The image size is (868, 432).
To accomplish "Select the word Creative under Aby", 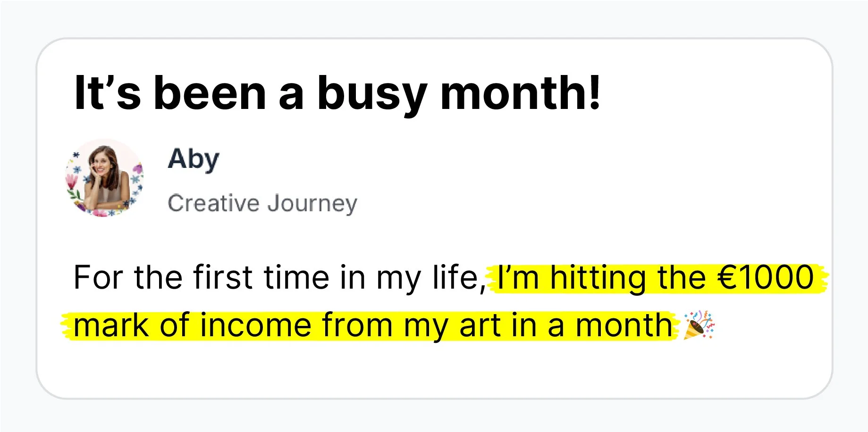I will (x=214, y=203).
